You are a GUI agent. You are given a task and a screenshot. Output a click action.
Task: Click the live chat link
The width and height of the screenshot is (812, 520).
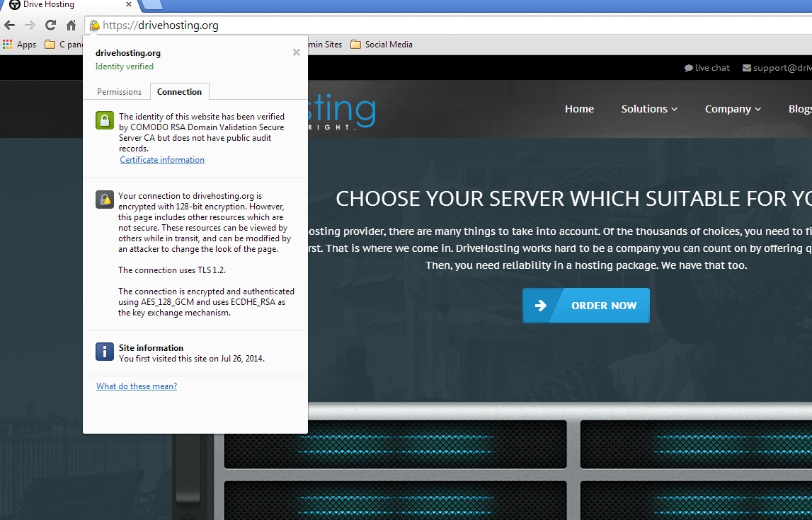tap(707, 68)
